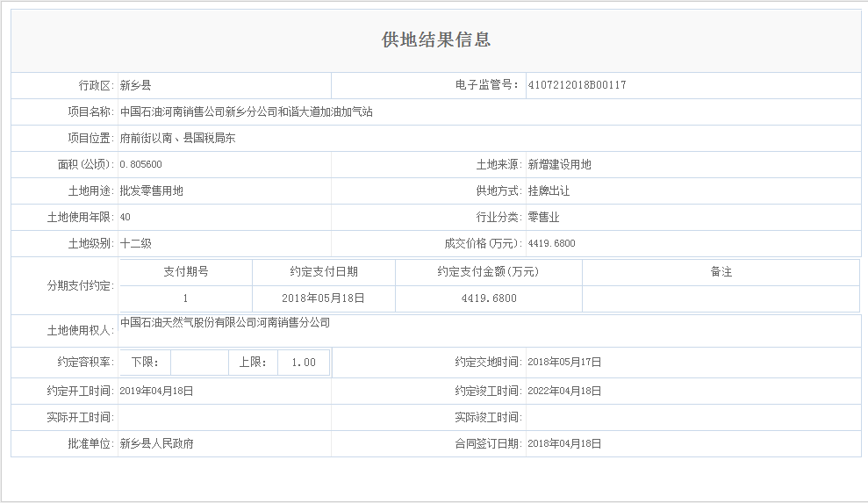Click the 土地来源: field label
The width and height of the screenshot is (868, 503).
click(x=499, y=164)
